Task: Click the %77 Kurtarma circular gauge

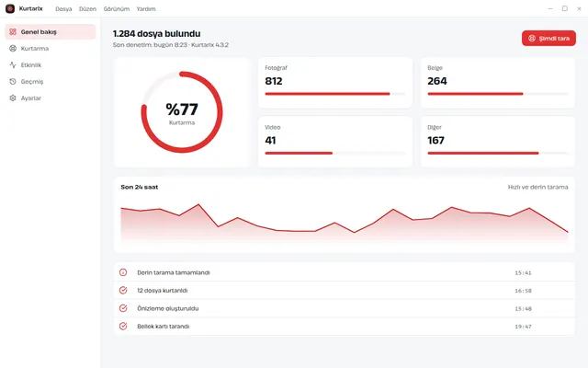Action: click(x=182, y=112)
